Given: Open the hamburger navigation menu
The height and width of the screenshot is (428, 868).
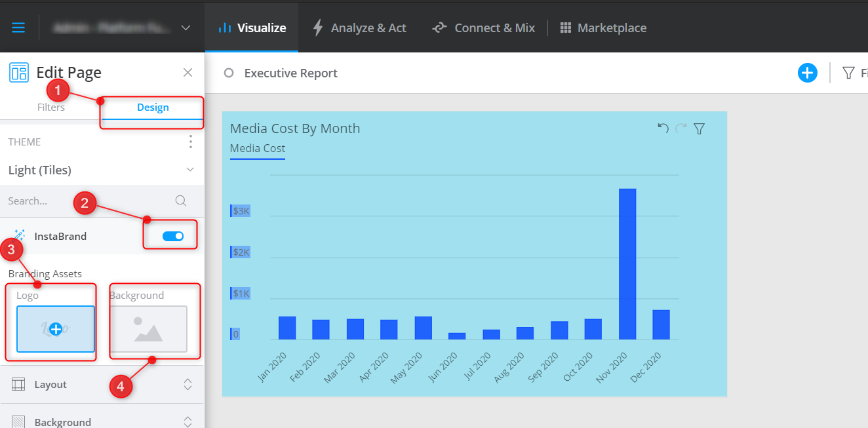Looking at the screenshot, I should (x=18, y=28).
